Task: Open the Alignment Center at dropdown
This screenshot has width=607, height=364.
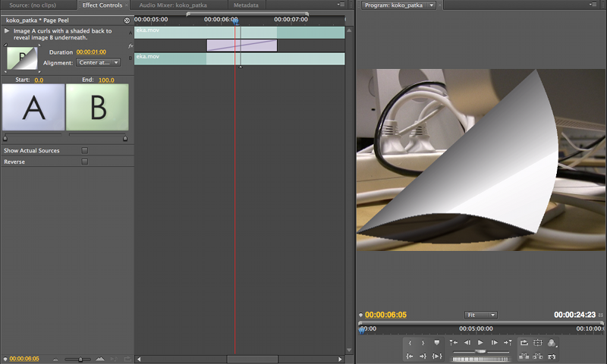Action: pyautogui.click(x=99, y=62)
